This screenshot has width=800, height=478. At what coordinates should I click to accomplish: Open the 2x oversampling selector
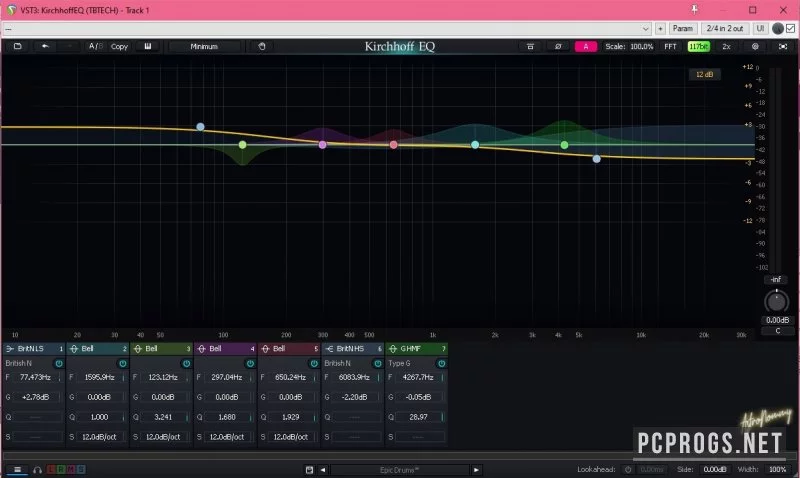(x=727, y=46)
